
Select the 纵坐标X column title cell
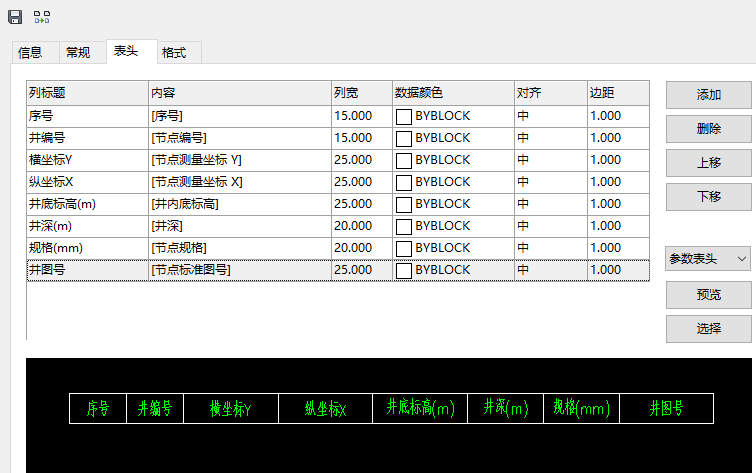87,182
